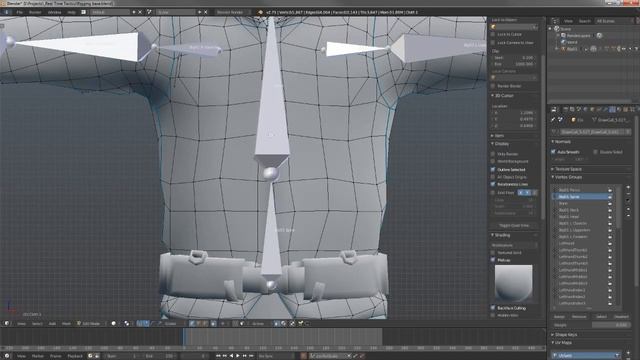Play the animation forward
Image resolution: width=640 pixels, height=360 pixels.
click(x=238, y=356)
